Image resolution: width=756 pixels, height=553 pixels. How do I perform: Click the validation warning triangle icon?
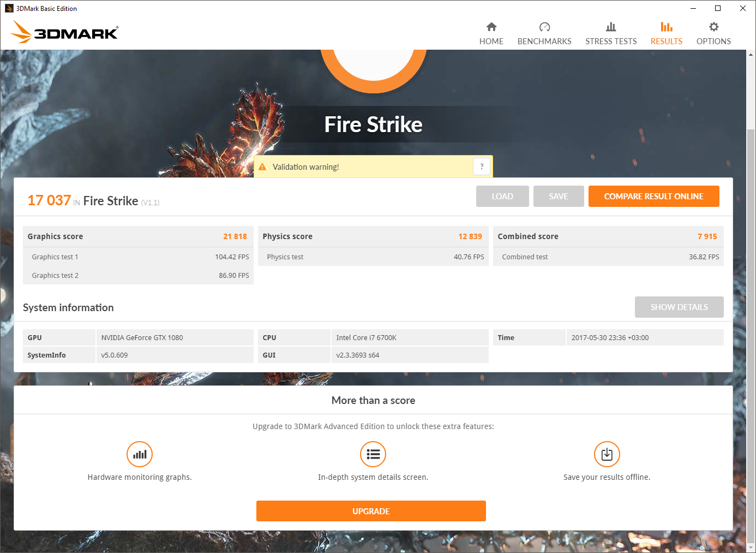point(262,167)
